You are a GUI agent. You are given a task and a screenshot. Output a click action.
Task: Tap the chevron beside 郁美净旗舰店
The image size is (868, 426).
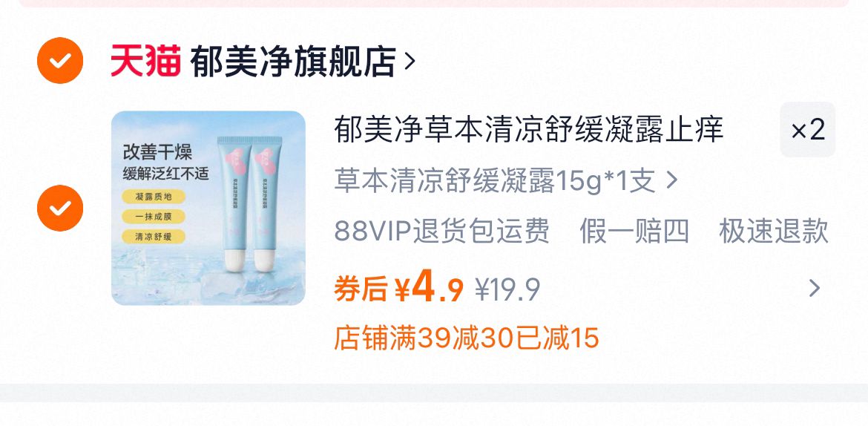410,61
